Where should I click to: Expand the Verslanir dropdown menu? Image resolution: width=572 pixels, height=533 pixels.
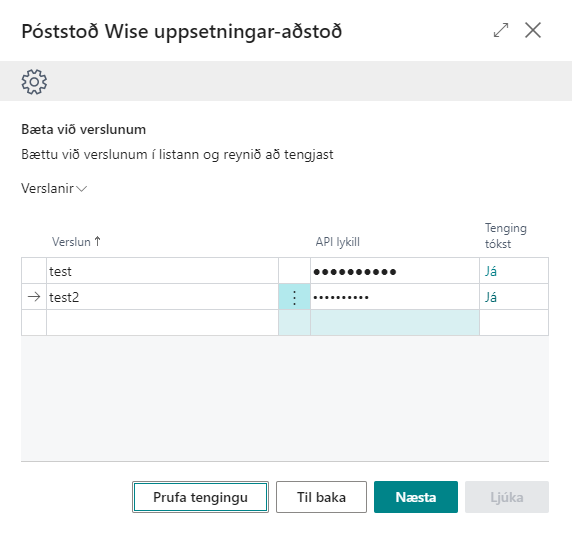pos(54,188)
